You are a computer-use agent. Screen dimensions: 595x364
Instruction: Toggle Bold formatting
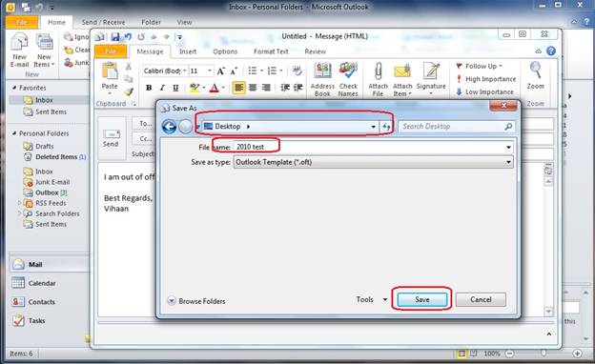149,88
